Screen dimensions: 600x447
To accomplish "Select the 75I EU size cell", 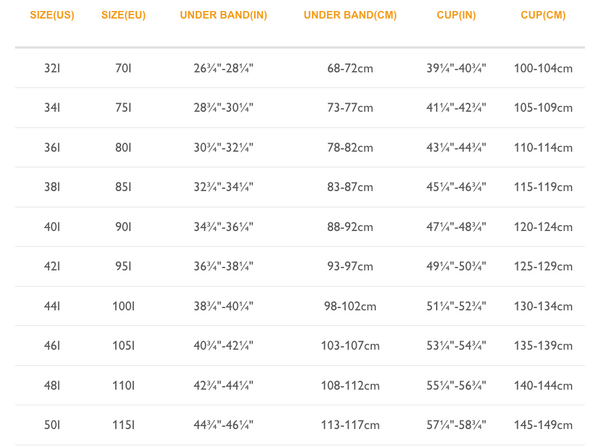I will click(123, 108).
